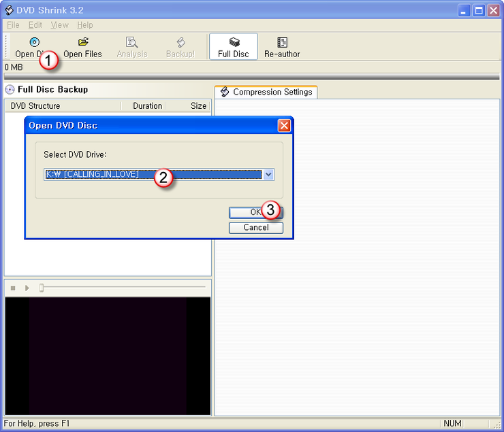The width and height of the screenshot is (504, 432).
Task: Click the preview seek slider handle
Action: pos(42,288)
